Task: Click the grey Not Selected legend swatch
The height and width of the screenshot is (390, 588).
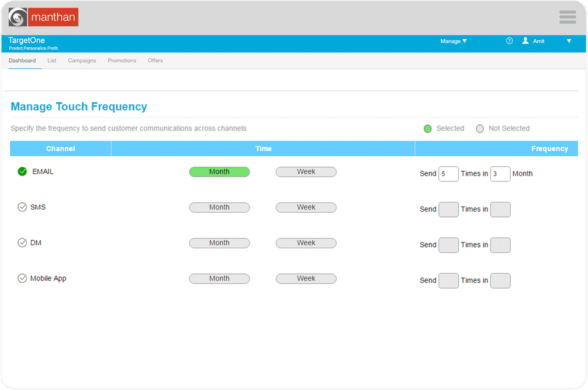Action: click(480, 129)
